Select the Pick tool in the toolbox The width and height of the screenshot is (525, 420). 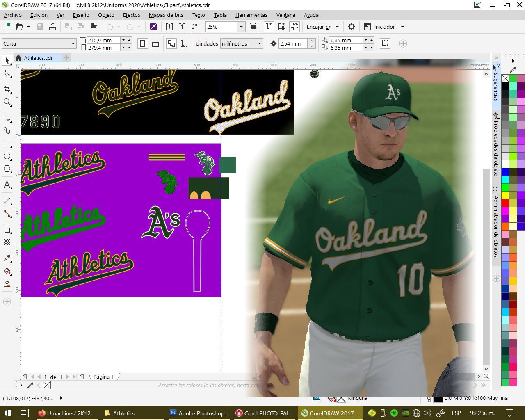7,61
